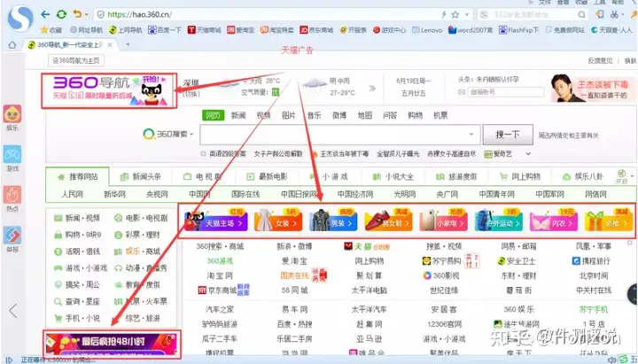Open the dropdown beside the undo arrow
This screenshot has width=638, height=364.
click(86, 15)
